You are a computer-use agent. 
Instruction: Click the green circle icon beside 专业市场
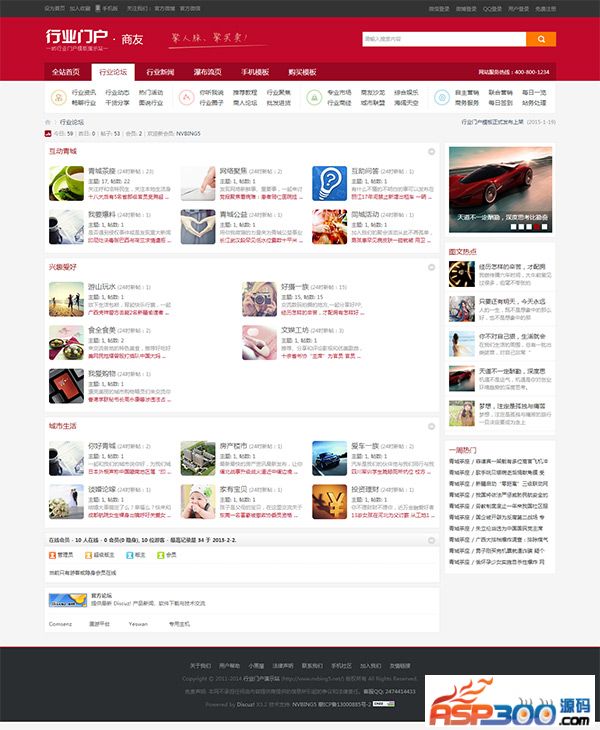(314, 97)
